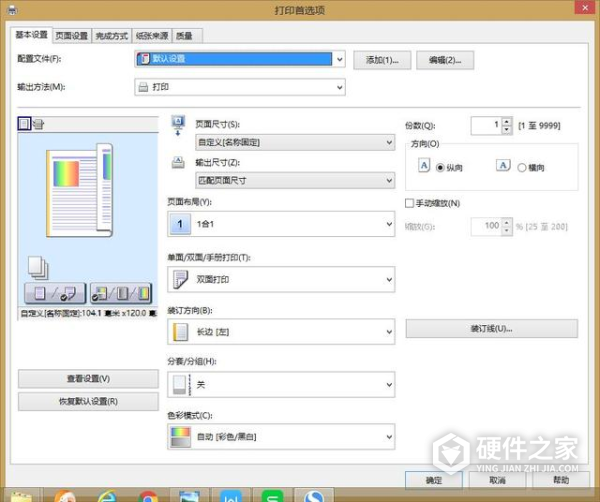Viewport: 600px width, 502px height.
Task: Click the landscape orientation A icon
Action: pyautogui.click(x=503, y=165)
